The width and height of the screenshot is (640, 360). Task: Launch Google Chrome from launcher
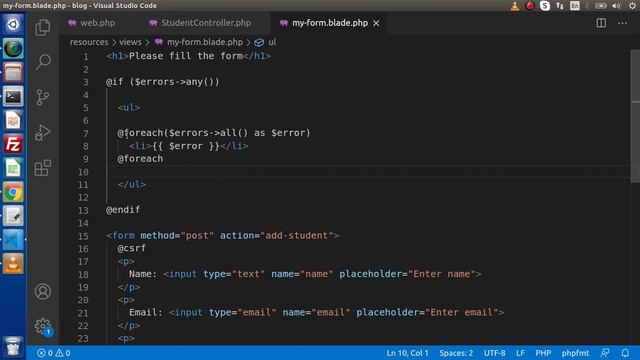click(x=13, y=192)
